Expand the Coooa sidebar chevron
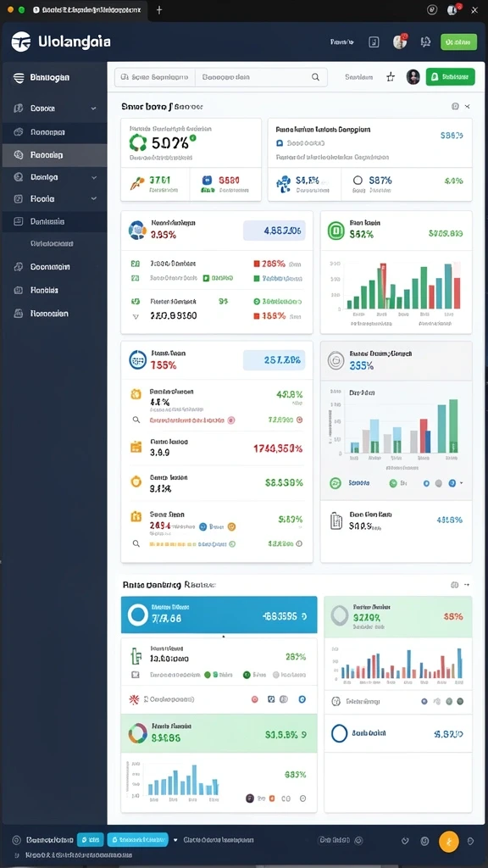 tap(93, 109)
